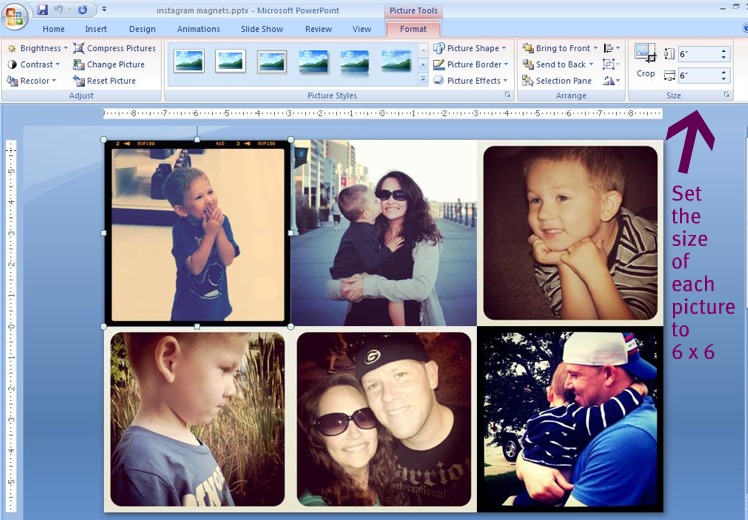This screenshot has height=520, width=748.
Task: Apply the fifth picture style with reflection
Action: (354, 62)
